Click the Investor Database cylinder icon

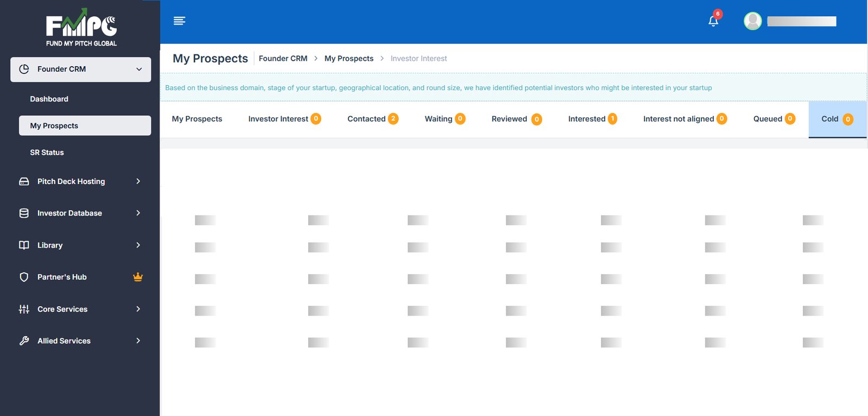(x=24, y=213)
